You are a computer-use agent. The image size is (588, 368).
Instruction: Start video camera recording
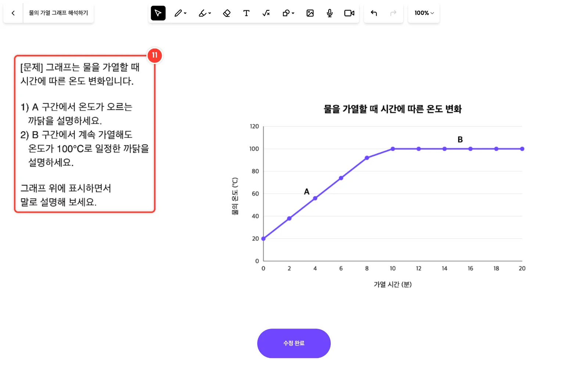point(349,13)
